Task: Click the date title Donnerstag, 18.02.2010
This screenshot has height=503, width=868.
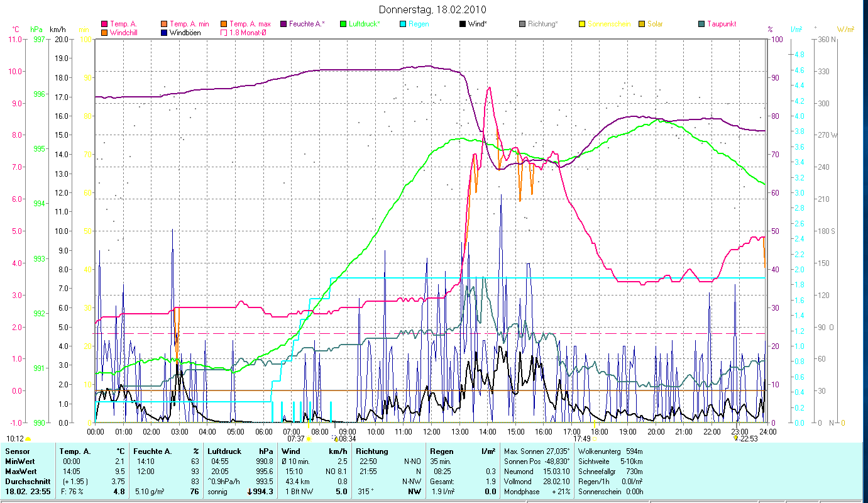Action: tap(433, 10)
